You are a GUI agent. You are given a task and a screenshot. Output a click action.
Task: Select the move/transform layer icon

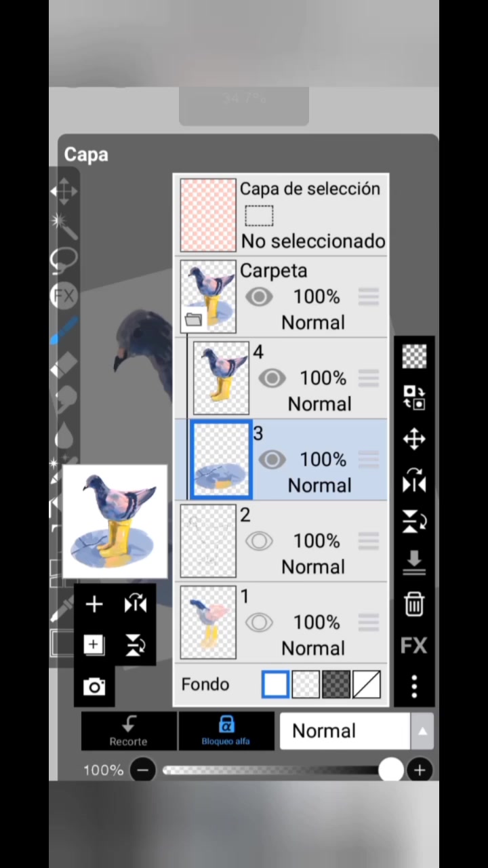click(414, 439)
